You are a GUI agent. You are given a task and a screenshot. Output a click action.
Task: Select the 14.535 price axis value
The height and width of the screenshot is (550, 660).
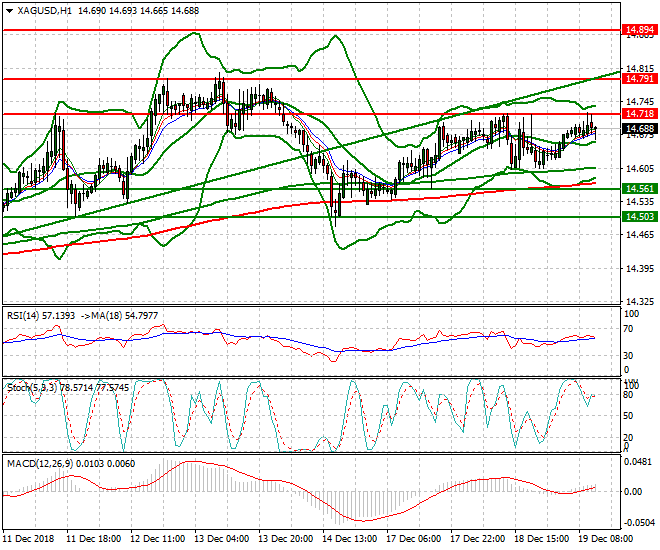tap(640, 202)
